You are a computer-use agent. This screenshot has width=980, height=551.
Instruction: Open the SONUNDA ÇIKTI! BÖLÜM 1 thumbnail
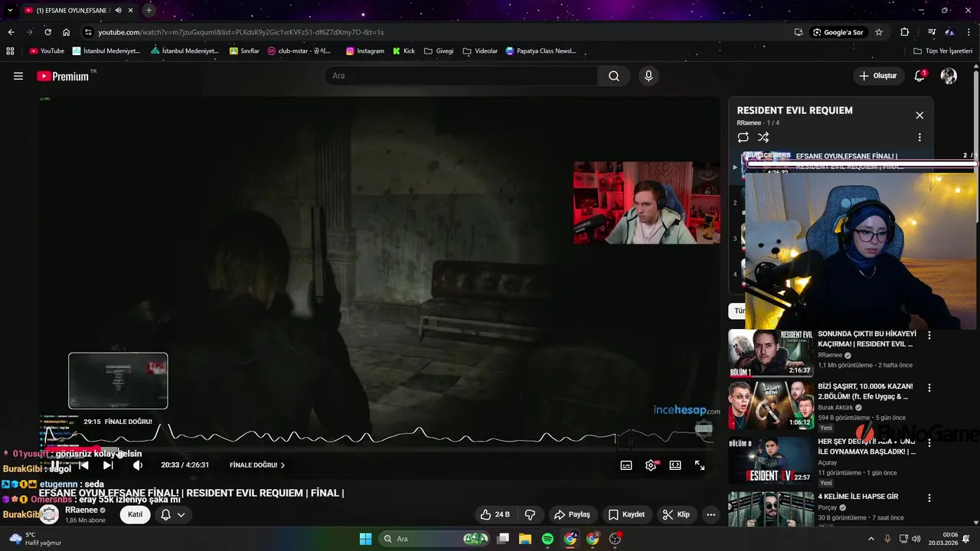pos(770,353)
